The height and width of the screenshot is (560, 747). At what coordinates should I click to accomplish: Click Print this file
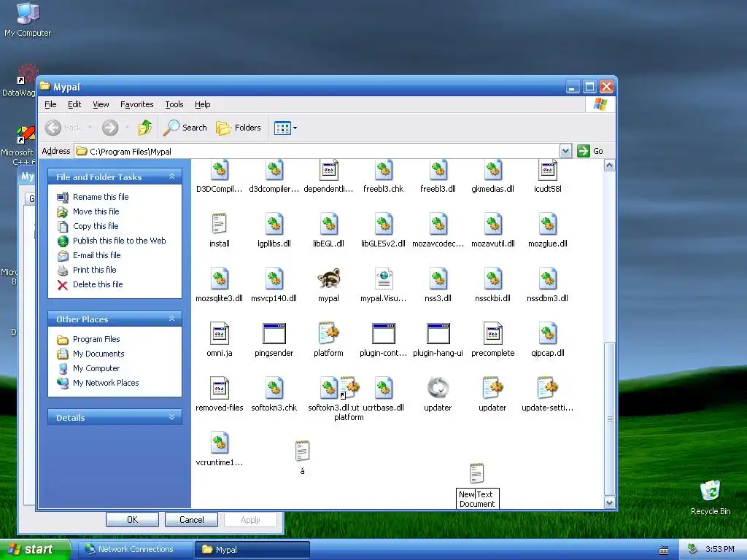click(94, 270)
